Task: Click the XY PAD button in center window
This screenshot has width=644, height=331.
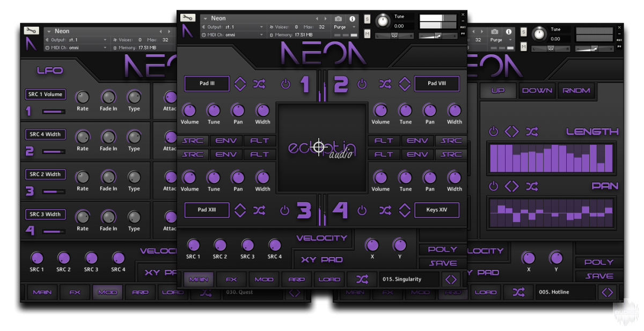Action: 322,260
